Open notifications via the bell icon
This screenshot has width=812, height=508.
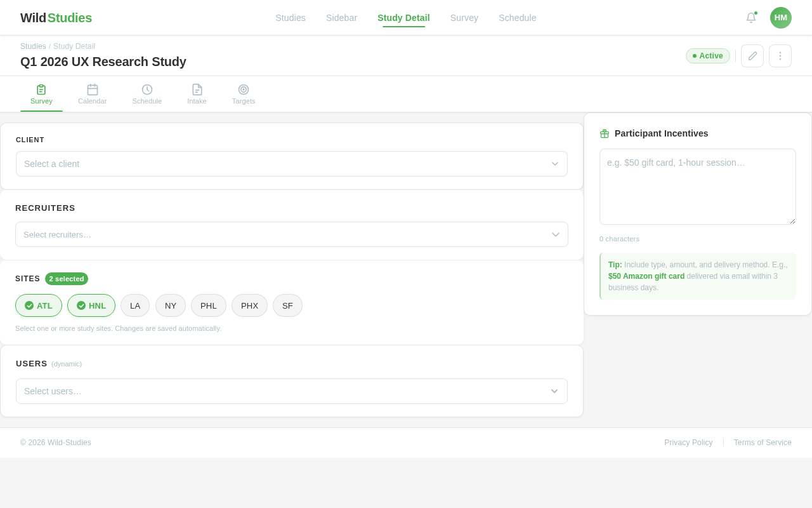coord(750,18)
